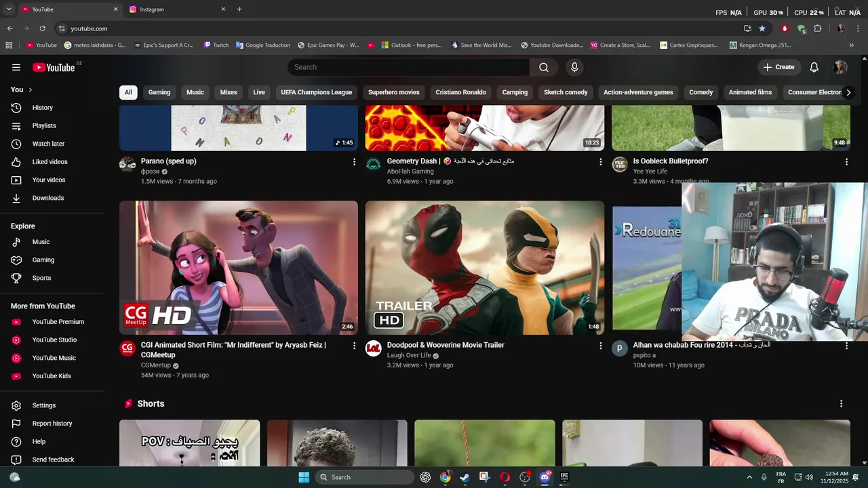Click the taskbar Search box
The image size is (868, 488).
(365, 477)
